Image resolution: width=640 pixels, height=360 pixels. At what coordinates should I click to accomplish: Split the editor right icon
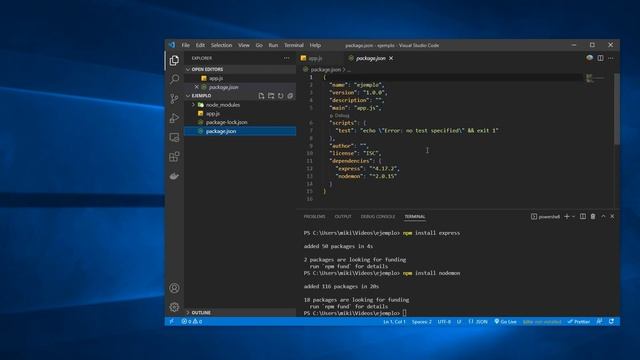pyautogui.click(x=600, y=58)
